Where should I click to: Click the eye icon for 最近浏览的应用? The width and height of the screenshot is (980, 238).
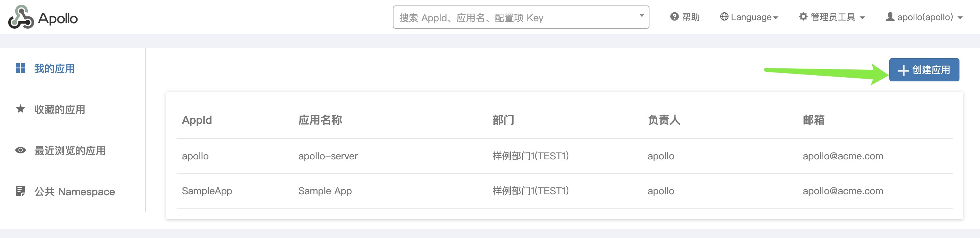21,150
